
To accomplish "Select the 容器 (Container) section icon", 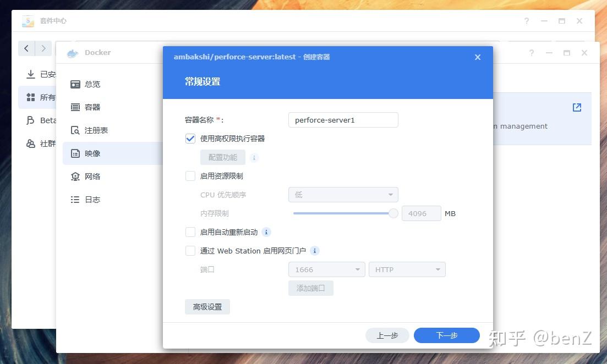I will (x=92, y=107).
